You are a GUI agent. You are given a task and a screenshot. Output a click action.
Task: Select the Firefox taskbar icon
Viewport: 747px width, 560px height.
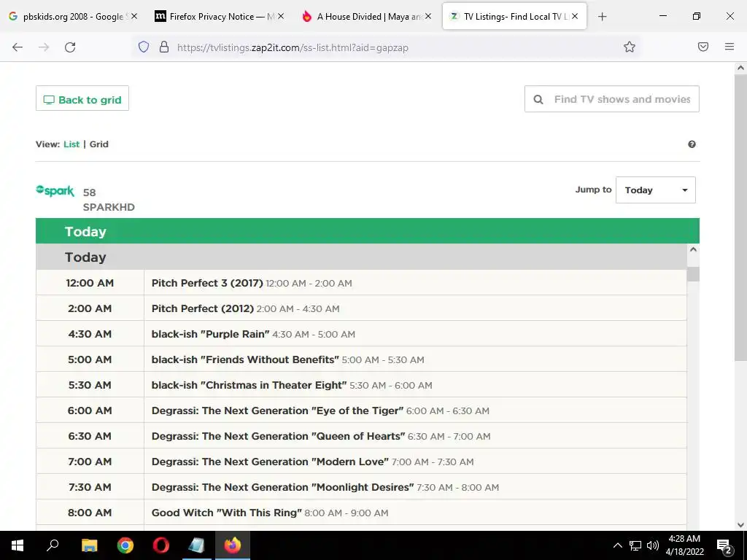point(233,545)
